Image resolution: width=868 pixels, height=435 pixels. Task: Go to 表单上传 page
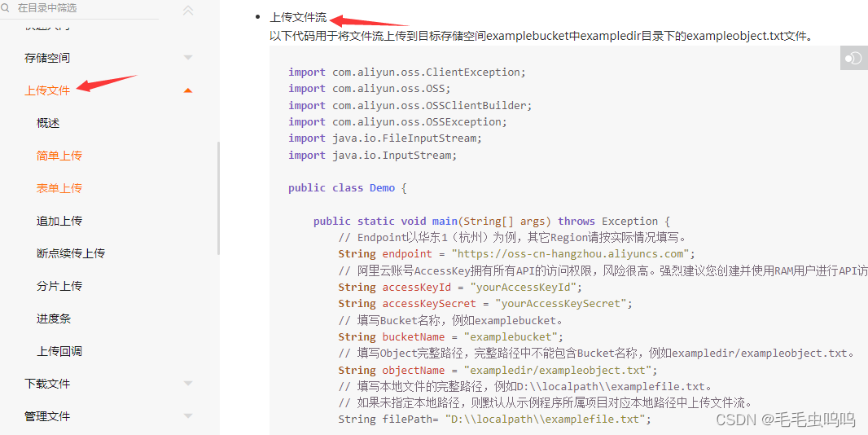(x=59, y=188)
